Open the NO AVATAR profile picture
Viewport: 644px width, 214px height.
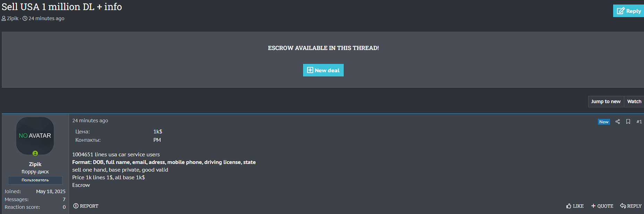click(x=35, y=135)
